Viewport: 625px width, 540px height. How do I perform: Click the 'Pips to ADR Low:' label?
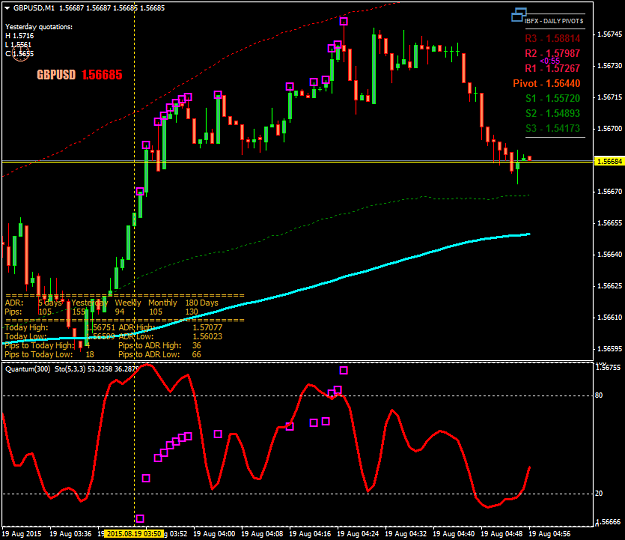pyautogui.click(x=149, y=354)
